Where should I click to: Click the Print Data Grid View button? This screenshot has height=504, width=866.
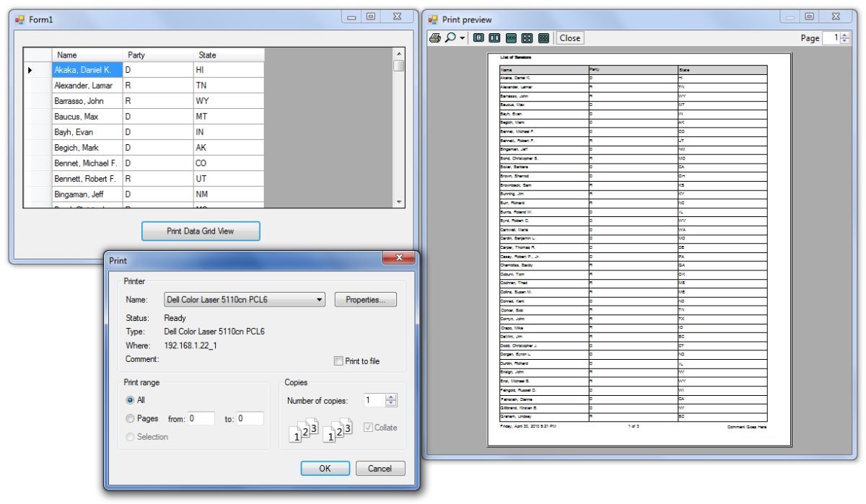tap(201, 231)
